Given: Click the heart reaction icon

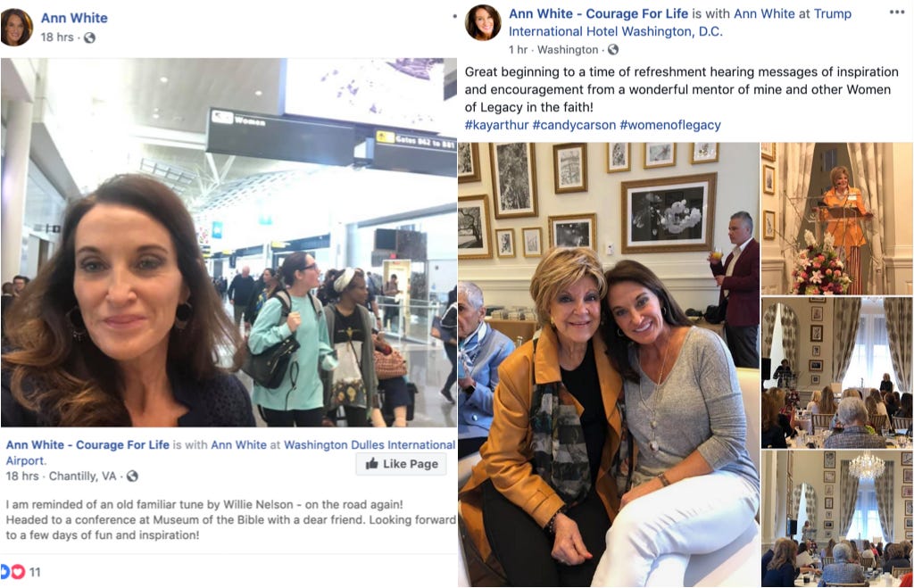Looking at the screenshot, I should point(18,572).
